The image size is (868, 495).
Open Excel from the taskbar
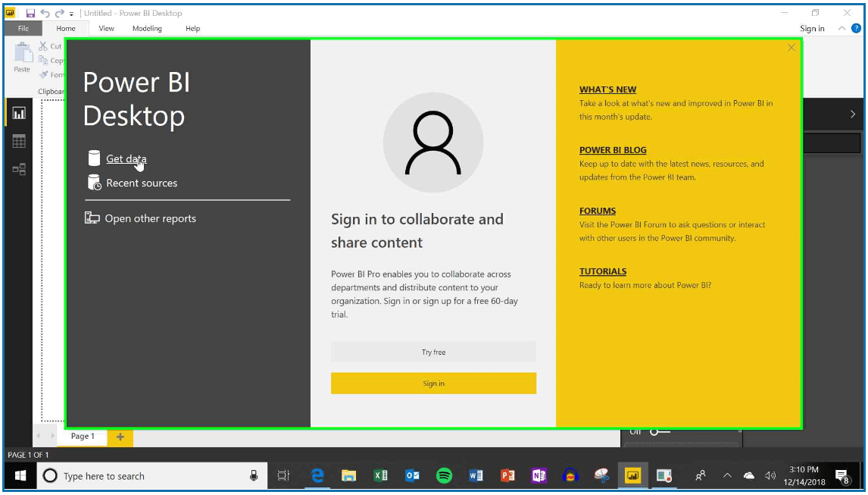coord(380,475)
